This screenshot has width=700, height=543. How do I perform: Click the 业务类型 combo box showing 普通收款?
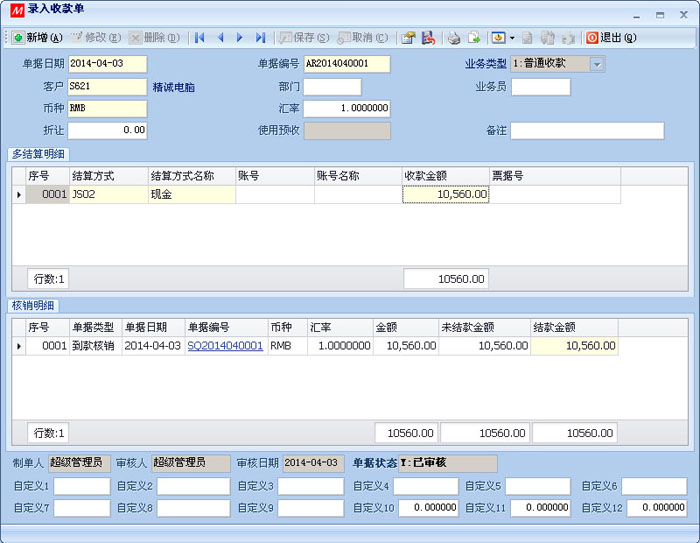558,64
